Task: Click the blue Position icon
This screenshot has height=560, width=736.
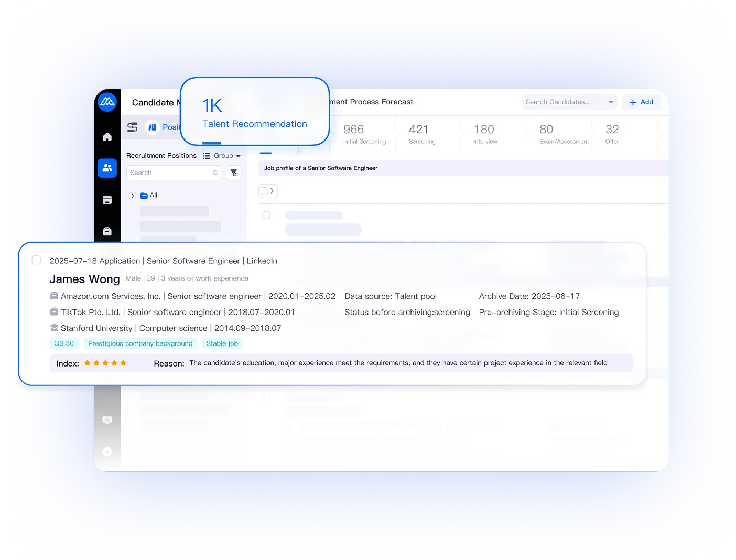Action: click(152, 127)
